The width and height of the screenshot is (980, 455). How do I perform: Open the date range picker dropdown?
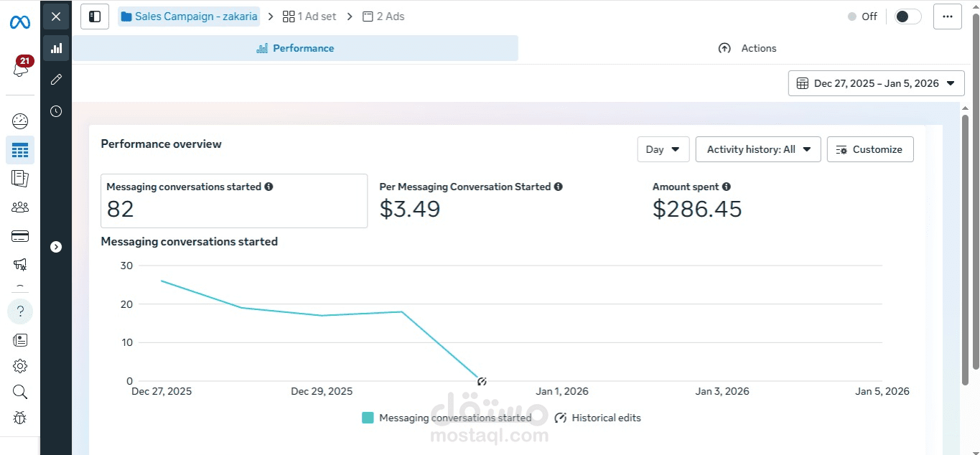[876, 83]
